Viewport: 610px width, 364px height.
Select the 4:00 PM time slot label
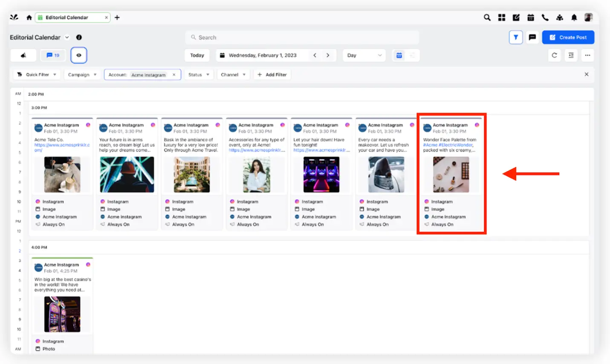tap(39, 247)
